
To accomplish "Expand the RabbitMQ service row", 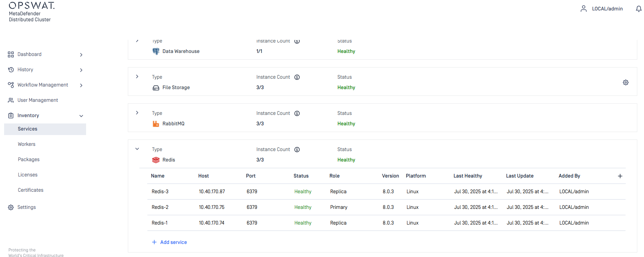I will pos(137,113).
